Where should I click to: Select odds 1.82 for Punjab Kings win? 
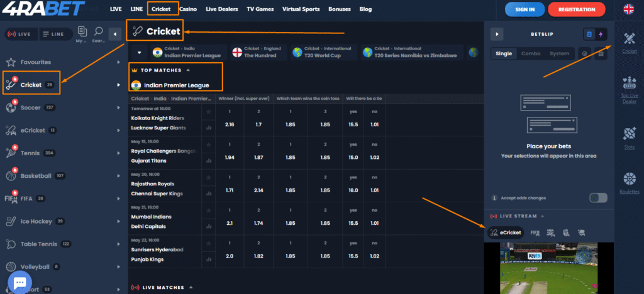(x=258, y=256)
